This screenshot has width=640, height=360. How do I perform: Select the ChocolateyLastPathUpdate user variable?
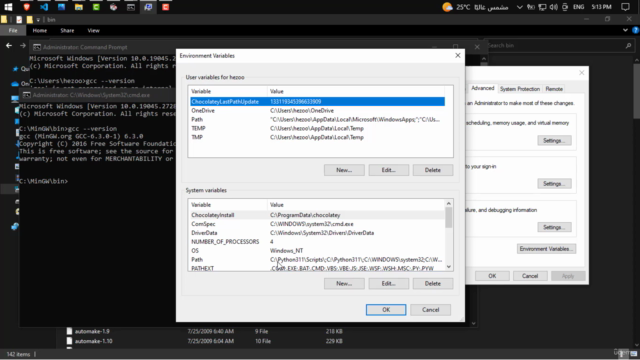(x=318, y=102)
